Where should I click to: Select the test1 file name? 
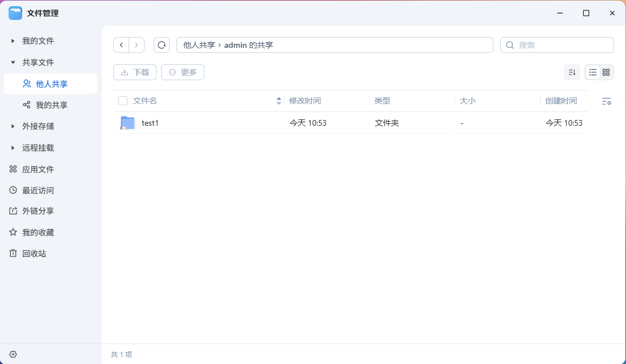tap(150, 123)
